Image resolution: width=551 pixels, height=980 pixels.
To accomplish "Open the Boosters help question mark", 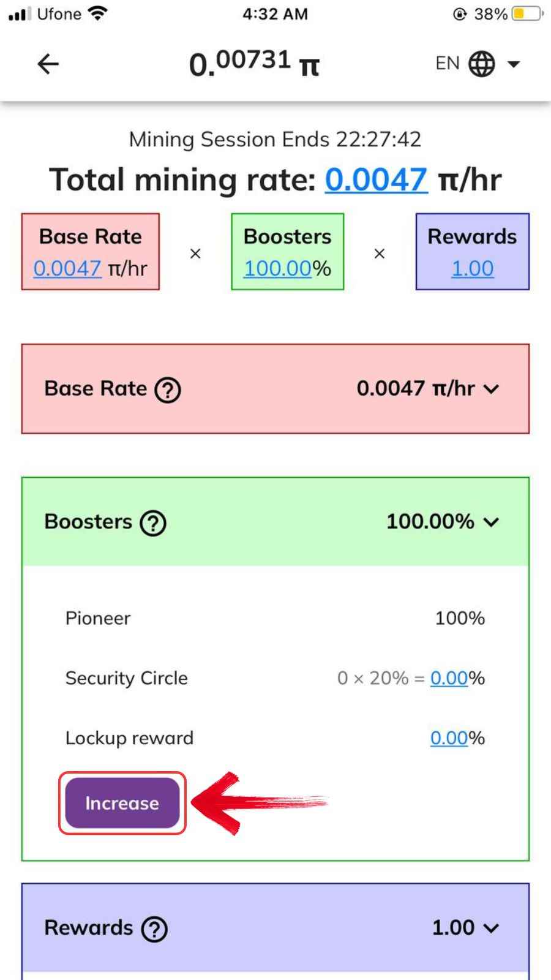I will click(153, 523).
